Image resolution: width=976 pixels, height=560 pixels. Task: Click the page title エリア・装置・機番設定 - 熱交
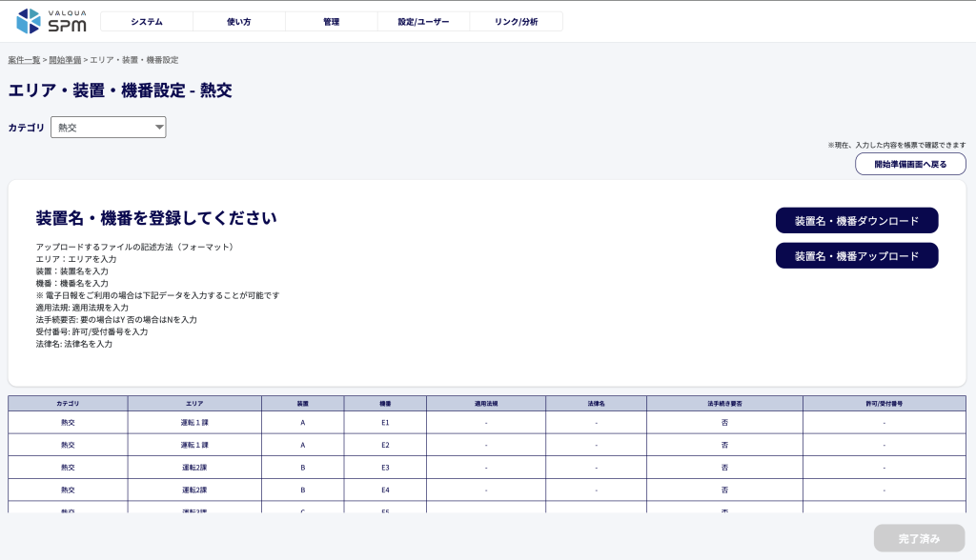pyautogui.click(x=120, y=90)
